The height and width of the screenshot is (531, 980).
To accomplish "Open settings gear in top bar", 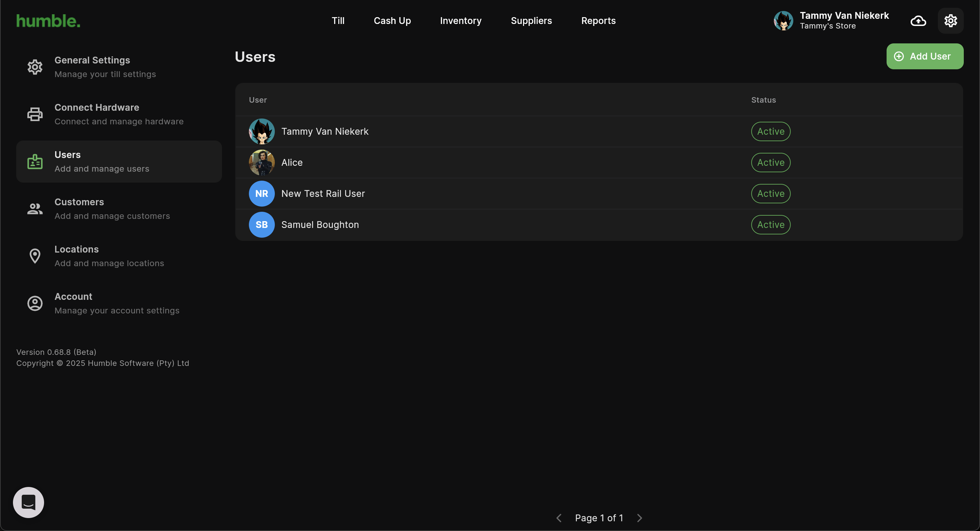I will pos(950,20).
